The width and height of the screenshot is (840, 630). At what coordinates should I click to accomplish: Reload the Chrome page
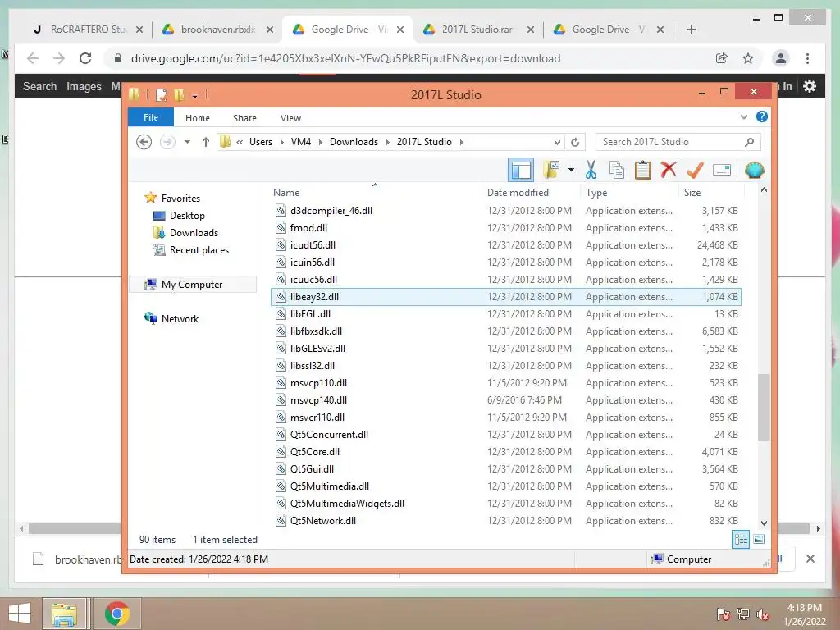pos(85,58)
